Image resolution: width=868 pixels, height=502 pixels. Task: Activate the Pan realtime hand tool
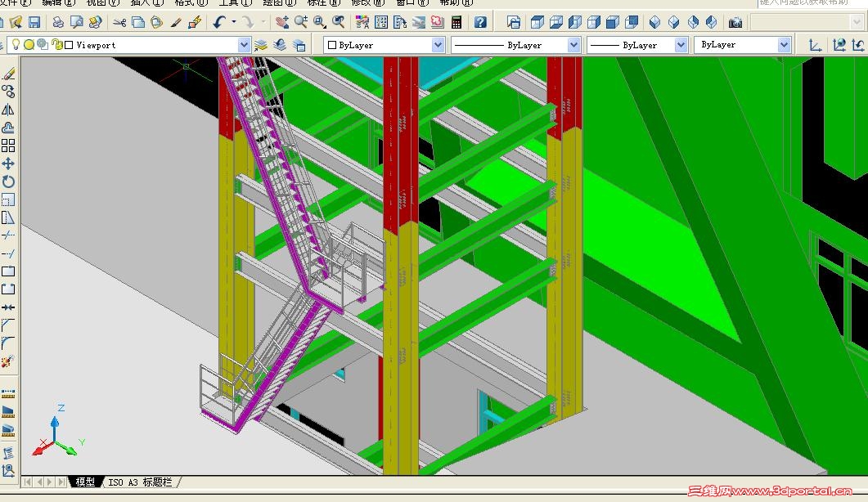pos(282,22)
